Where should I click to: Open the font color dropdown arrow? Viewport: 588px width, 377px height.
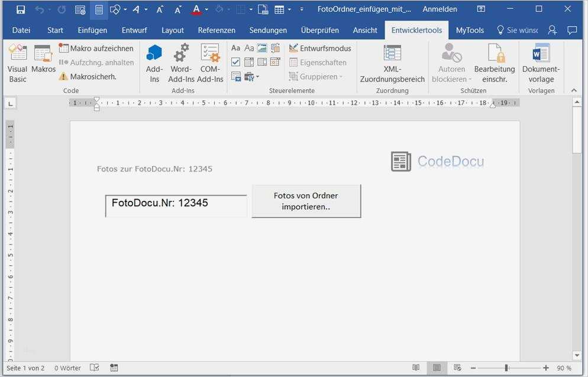coord(206,9)
